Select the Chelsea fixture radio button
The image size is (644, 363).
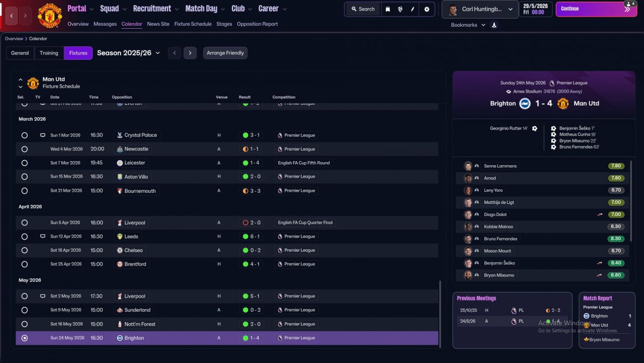[25, 250]
